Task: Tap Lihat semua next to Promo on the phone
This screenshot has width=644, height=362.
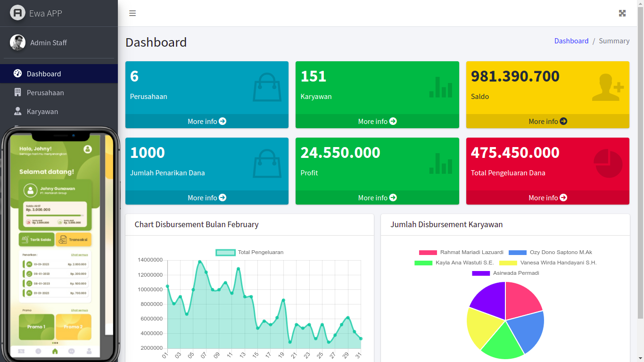Action: pos(79,311)
